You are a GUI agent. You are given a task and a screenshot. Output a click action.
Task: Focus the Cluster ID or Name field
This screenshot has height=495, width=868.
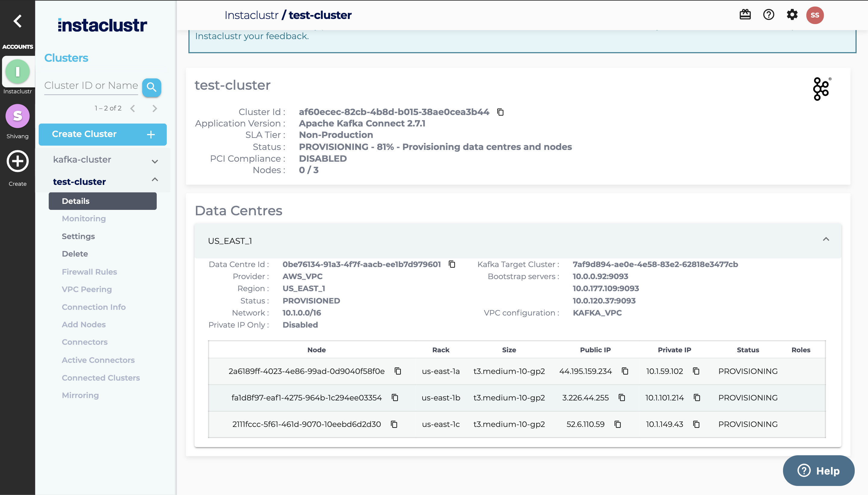click(91, 86)
